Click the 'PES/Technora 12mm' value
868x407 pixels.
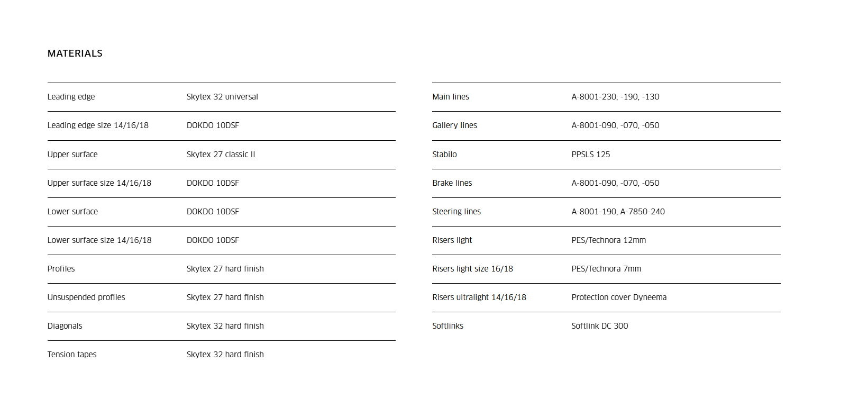(608, 240)
